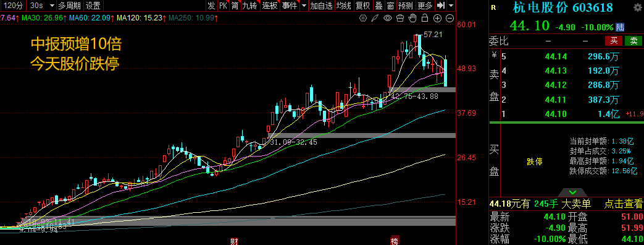This screenshot has width=644, height=245.
Task: Open 事件 events button
Action: pos(290,6)
